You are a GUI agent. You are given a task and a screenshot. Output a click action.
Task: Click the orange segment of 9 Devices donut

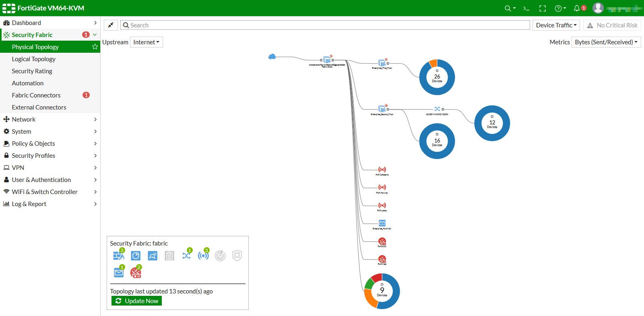(371, 299)
